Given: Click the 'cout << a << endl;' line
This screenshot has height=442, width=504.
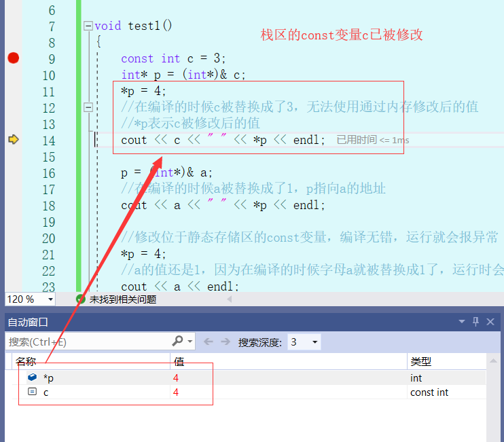Looking at the screenshot, I should point(180,287).
